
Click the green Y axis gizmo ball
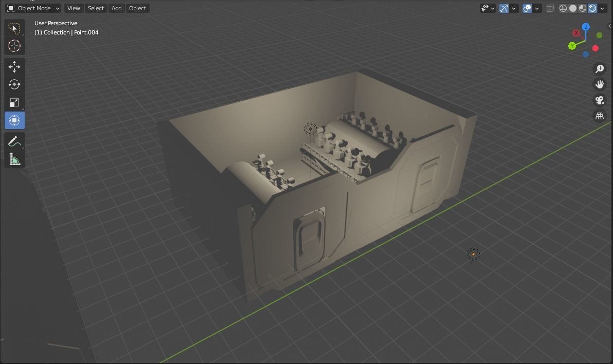(572, 46)
